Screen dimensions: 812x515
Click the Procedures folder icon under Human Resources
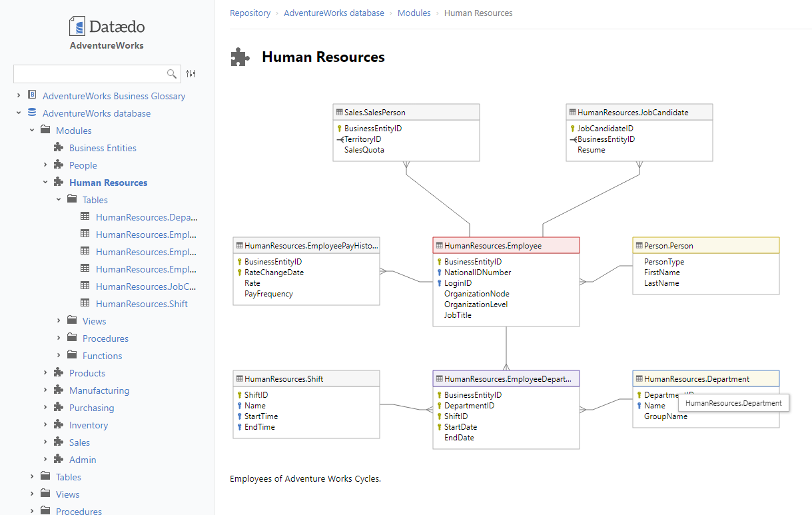tap(72, 338)
